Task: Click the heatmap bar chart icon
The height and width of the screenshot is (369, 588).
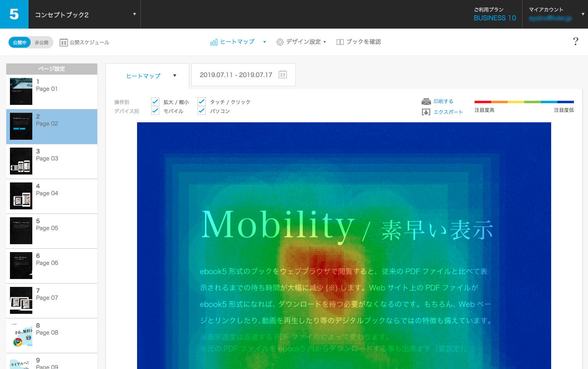Action: pyautogui.click(x=214, y=42)
